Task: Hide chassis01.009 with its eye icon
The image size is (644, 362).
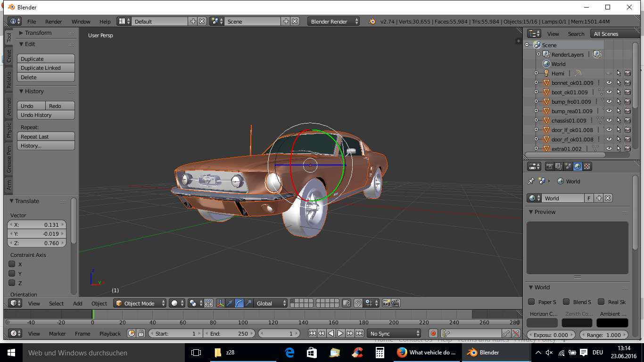Action: coord(609,120)
